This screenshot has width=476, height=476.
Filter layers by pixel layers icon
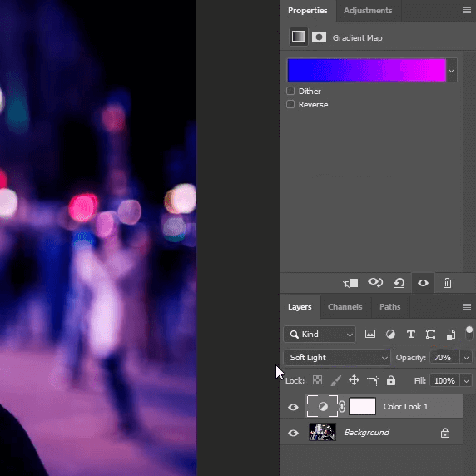pos(370,335)
